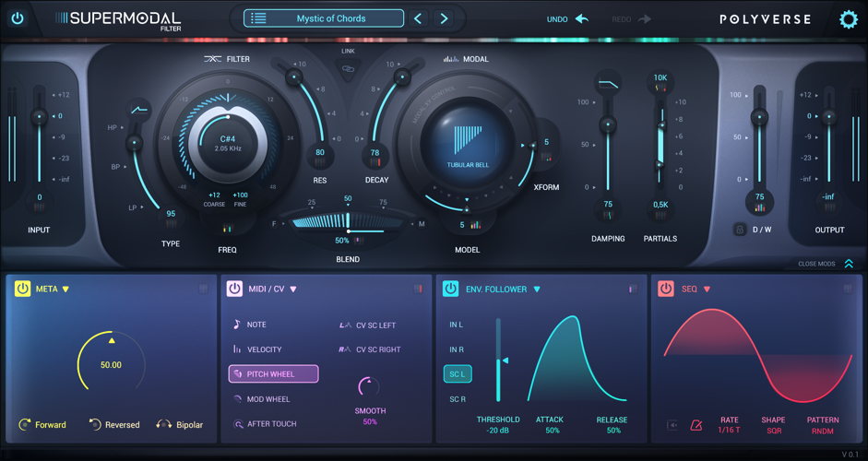Toggle the SEQ modulator power button
The width and height of the screenshot is (868, 461).
click(x=665, y=289)
